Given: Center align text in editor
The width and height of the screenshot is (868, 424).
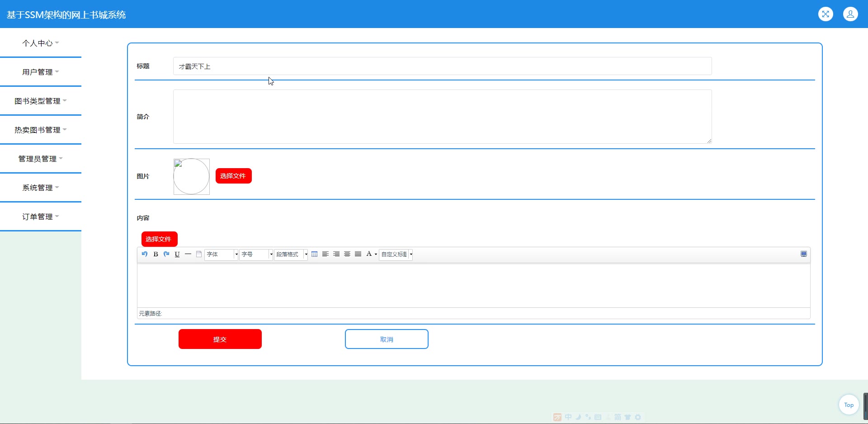Looking at the screenshot, I should (347, 254).
